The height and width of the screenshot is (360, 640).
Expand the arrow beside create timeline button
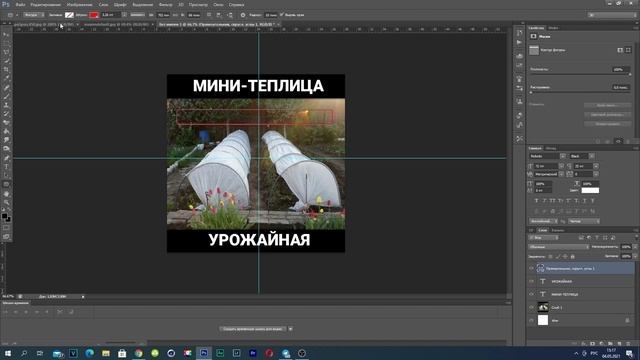[x=291, y=329]
